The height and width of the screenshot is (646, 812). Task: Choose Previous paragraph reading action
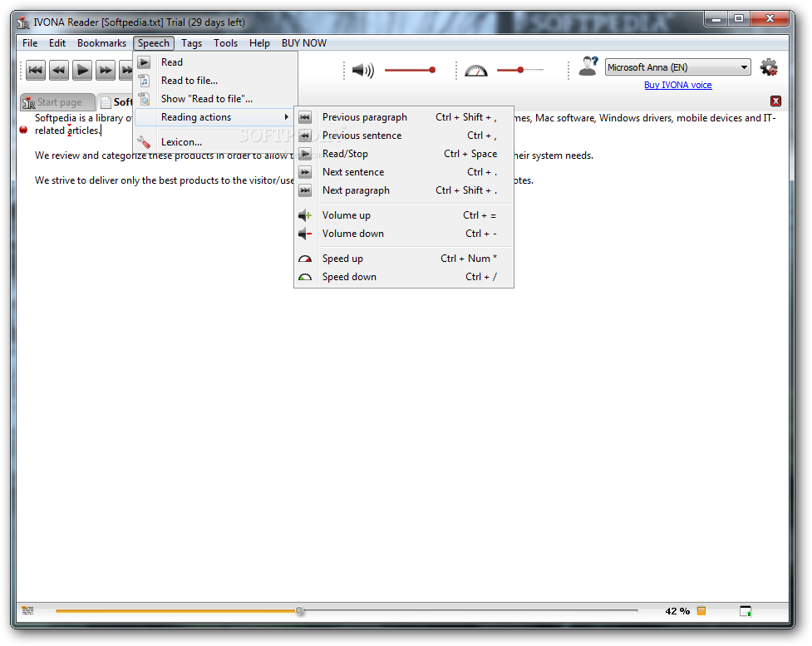point(404,117)
